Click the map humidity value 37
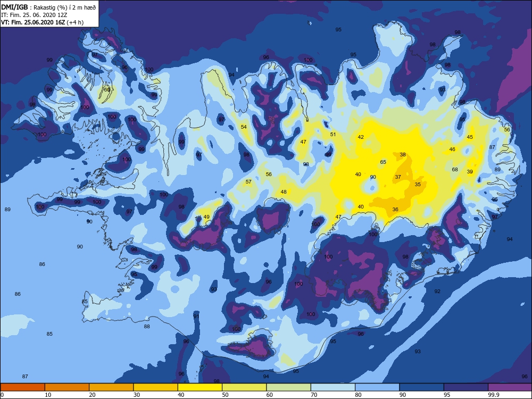Screen dimensions: 532x399 398,177
